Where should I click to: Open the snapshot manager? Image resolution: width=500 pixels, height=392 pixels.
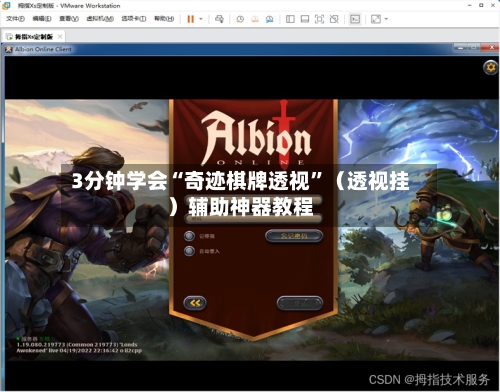(270, 19)
